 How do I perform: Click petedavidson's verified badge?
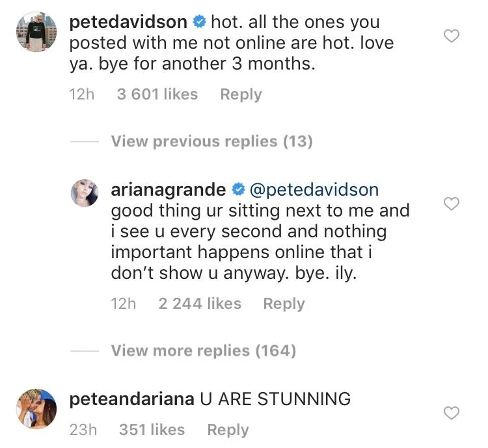tap(199, 23)
